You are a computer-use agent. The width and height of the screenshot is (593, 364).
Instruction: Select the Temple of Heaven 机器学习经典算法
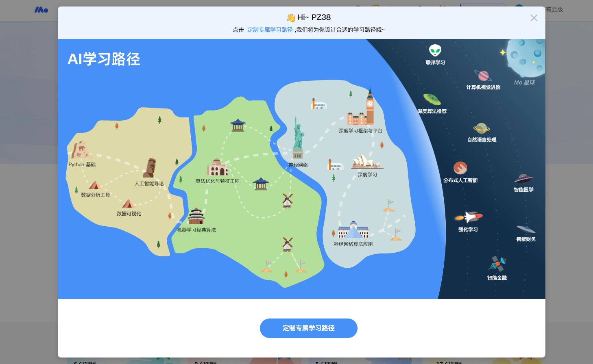(x=196, y=216)
